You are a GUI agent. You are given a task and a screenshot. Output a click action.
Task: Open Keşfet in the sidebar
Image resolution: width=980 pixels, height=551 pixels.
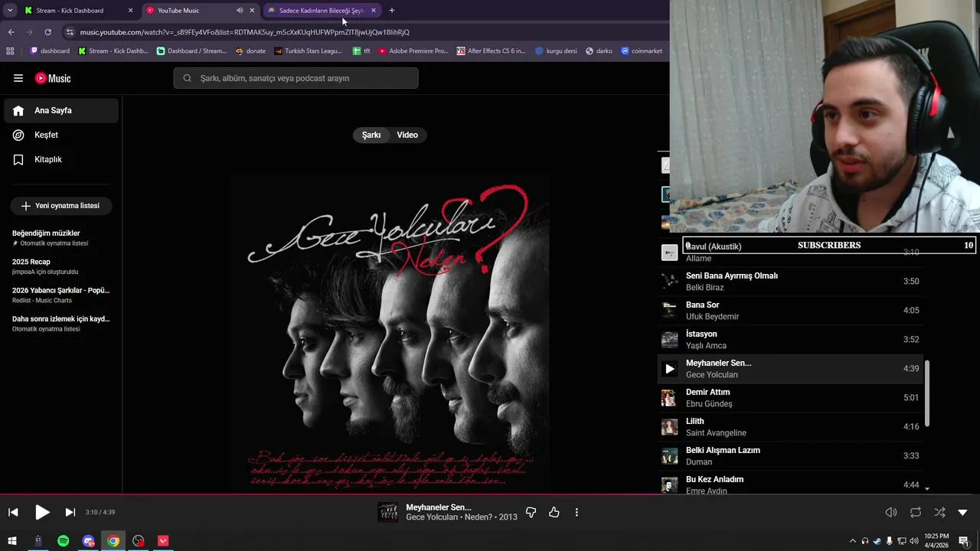(61, 135)
